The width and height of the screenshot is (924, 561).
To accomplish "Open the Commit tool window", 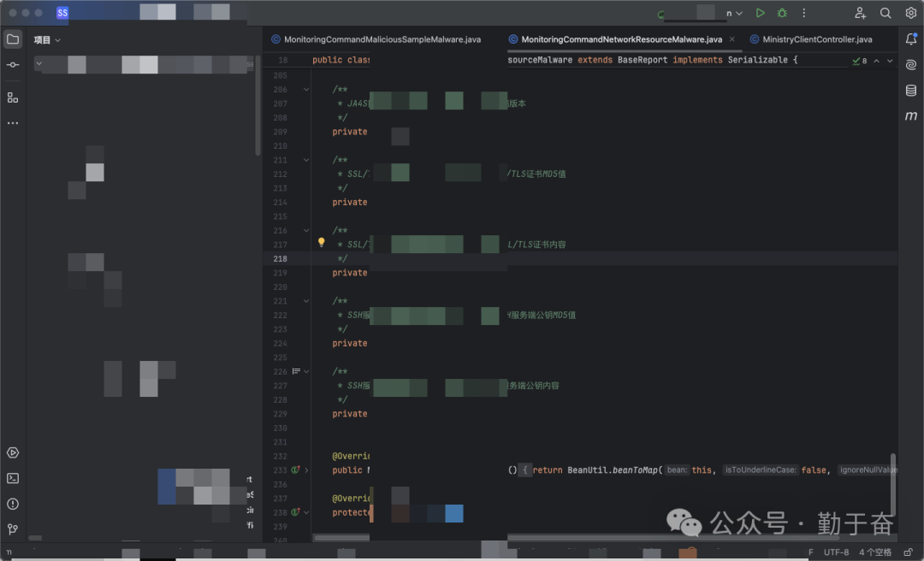I will (12, 65).
